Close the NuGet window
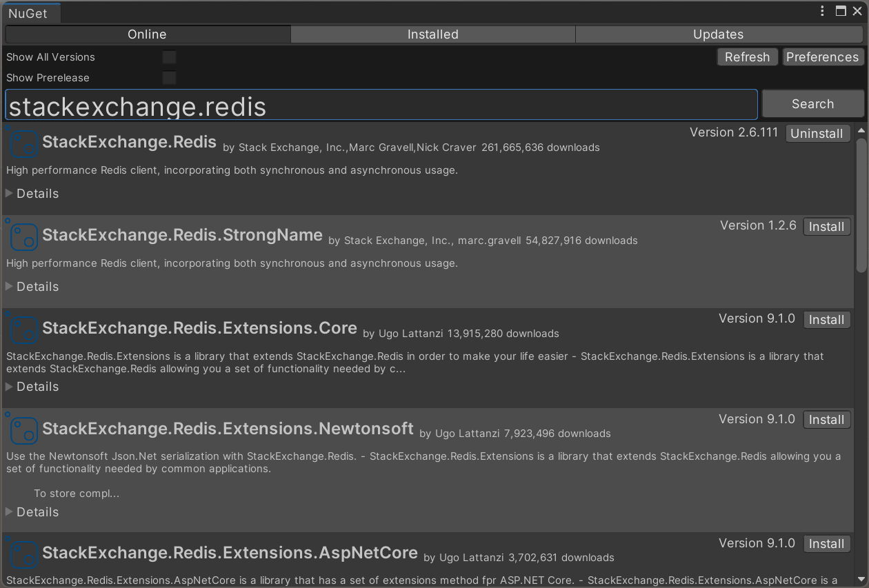Screen dimensions: 869x588 (857, 11)
